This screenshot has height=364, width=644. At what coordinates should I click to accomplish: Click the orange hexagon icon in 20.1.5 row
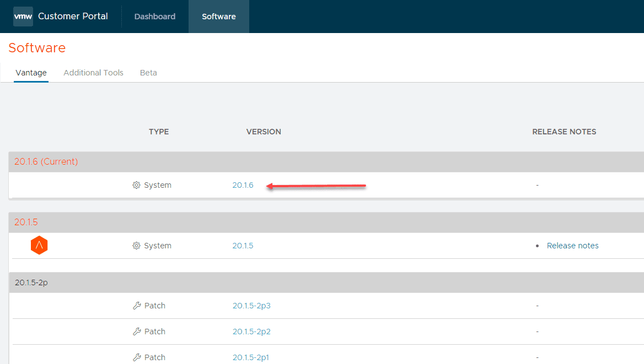pos(39,246)
